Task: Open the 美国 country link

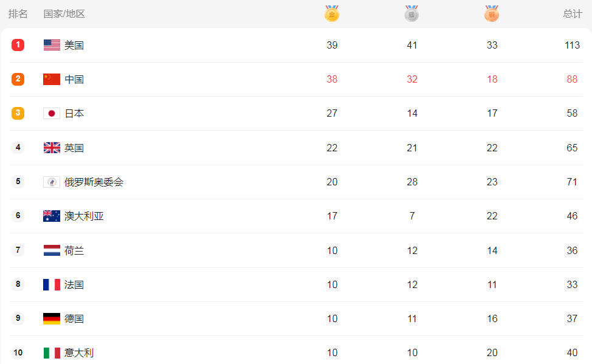Action: 74,45
